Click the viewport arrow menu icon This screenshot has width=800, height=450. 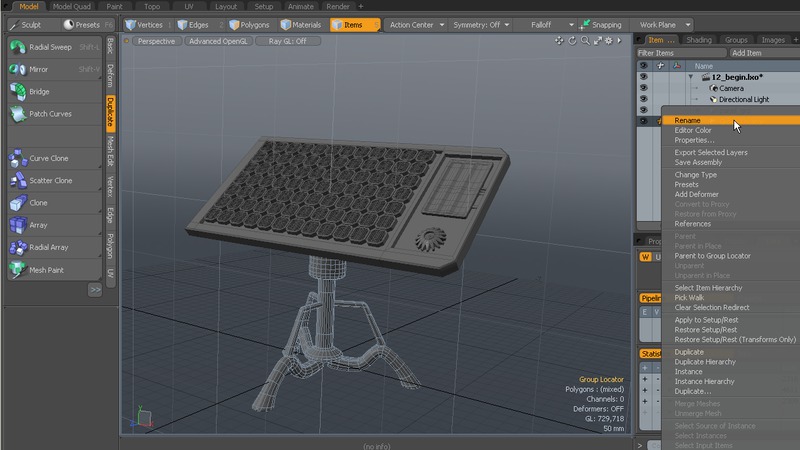(619, 41)
